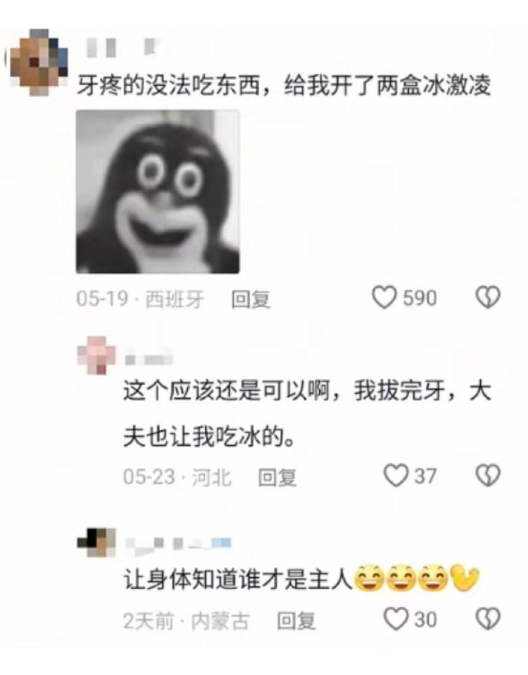This screenshot has height=675, width=528.
Task: Reply to the 2天前 内蒙古 comment via 回复
Action: (296, 621)
